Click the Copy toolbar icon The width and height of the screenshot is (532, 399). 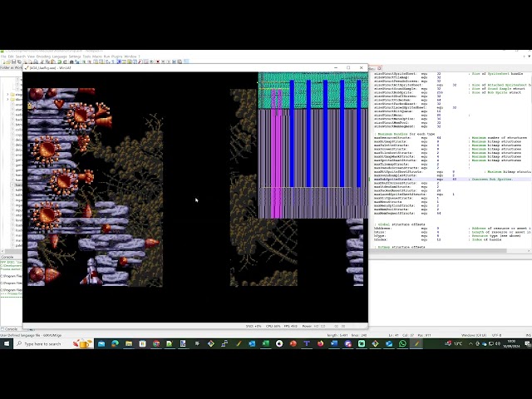[x=47, y=62]
